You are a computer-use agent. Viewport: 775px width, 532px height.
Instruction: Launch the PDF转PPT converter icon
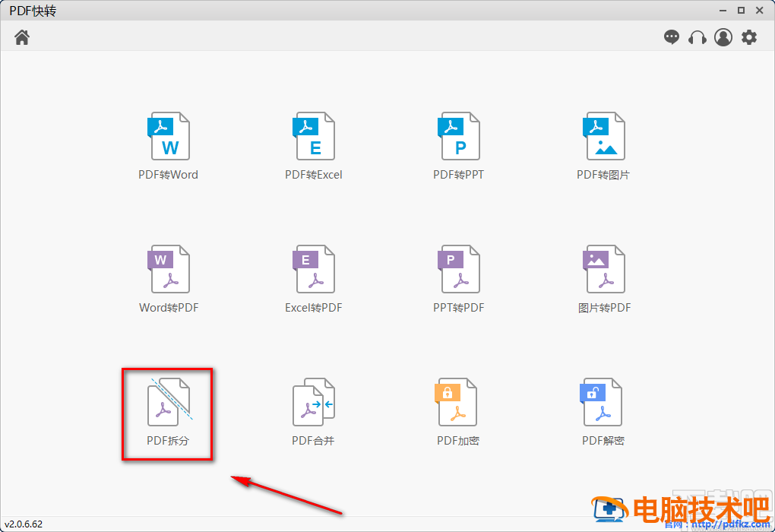pyautogui.click(x=459, y=136)
